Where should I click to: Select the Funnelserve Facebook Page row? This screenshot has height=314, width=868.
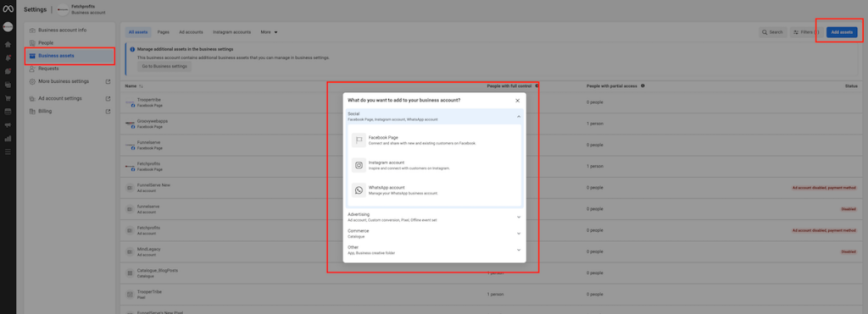pyautogui.click(x=492, y=145)
